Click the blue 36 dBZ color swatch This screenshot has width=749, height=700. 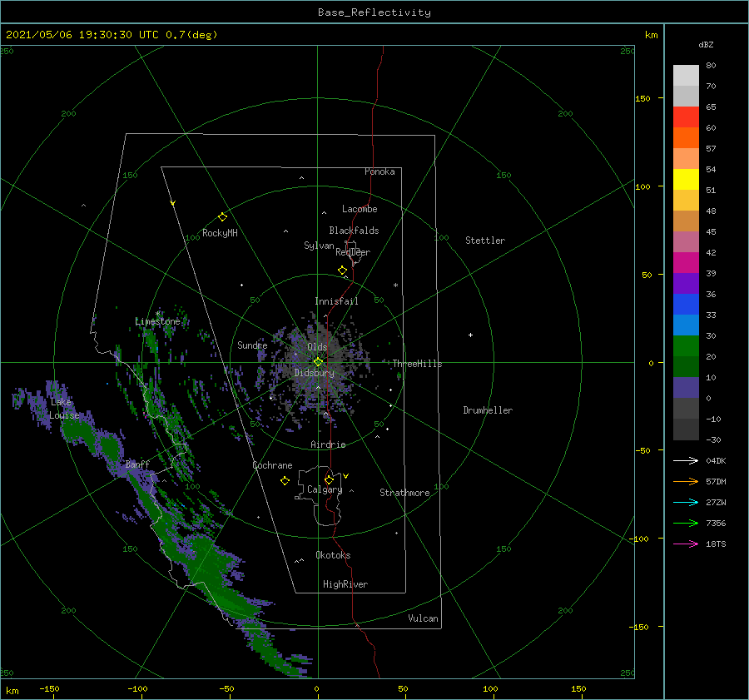click(686, 304)
